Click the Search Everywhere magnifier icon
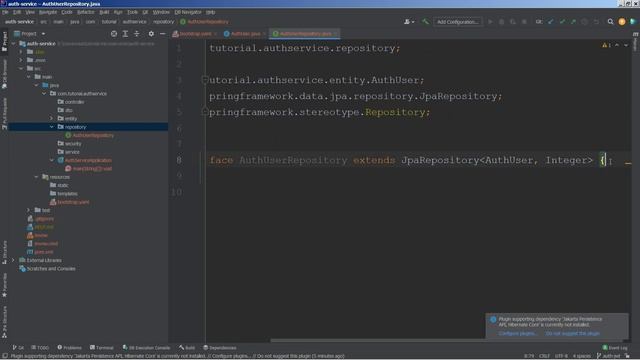The width and height of the screenshot is (640, 360). [x=610, y=22]
